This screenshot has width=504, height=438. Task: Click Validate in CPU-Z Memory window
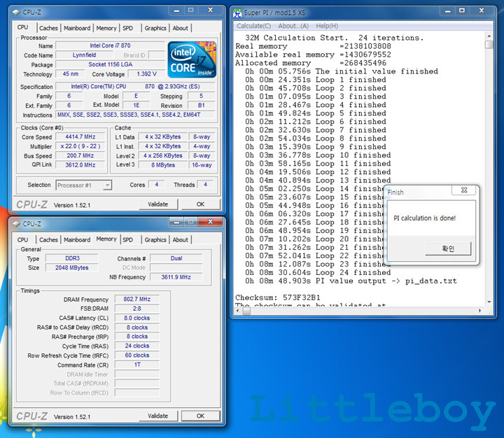(157, 416)
